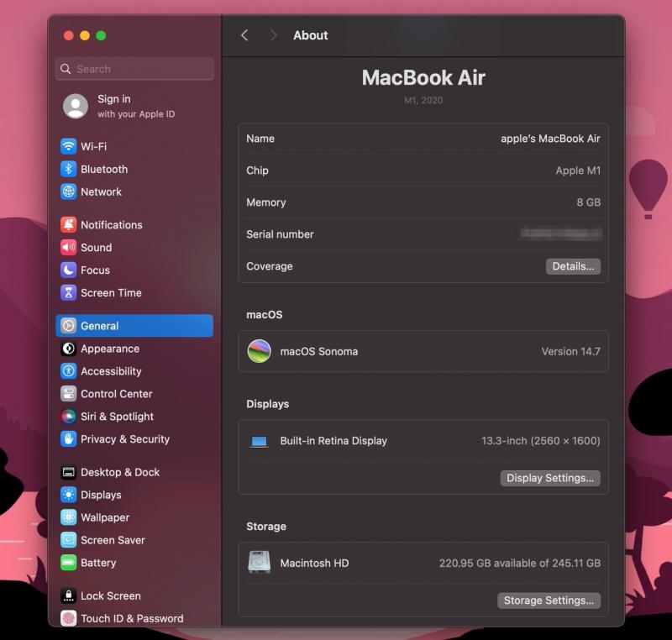Close the System Settings window
Image resolution: width=672 pixels, height=640 pixels.
(x=69, y=35)
